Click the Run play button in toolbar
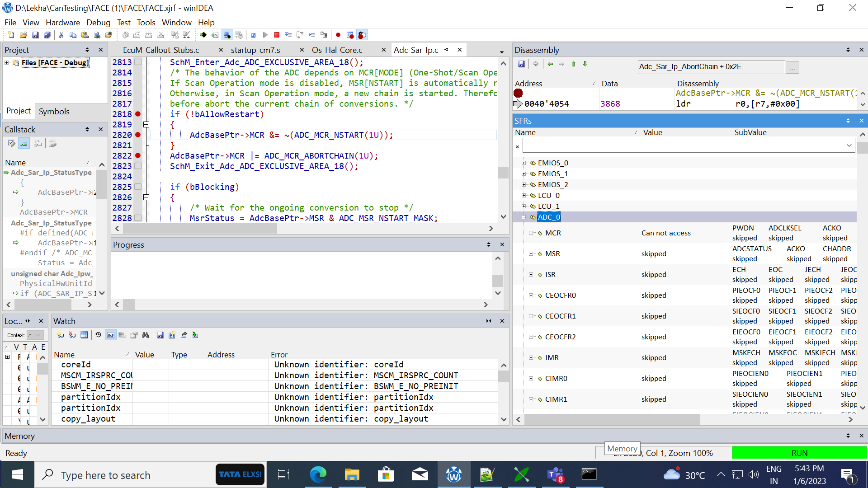The width and height of the screenshot is (868, 488). [265, 35]
